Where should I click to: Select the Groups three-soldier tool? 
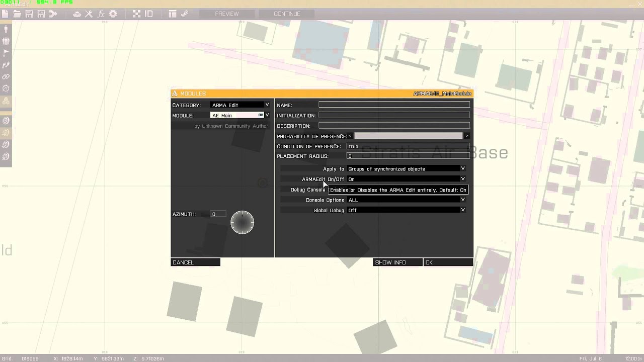(x=6, y=42)
